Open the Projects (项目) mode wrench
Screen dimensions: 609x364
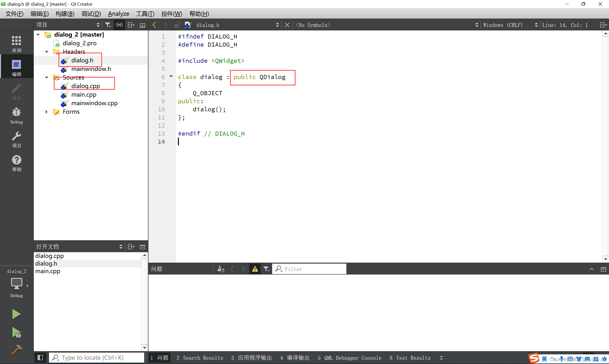16,139
